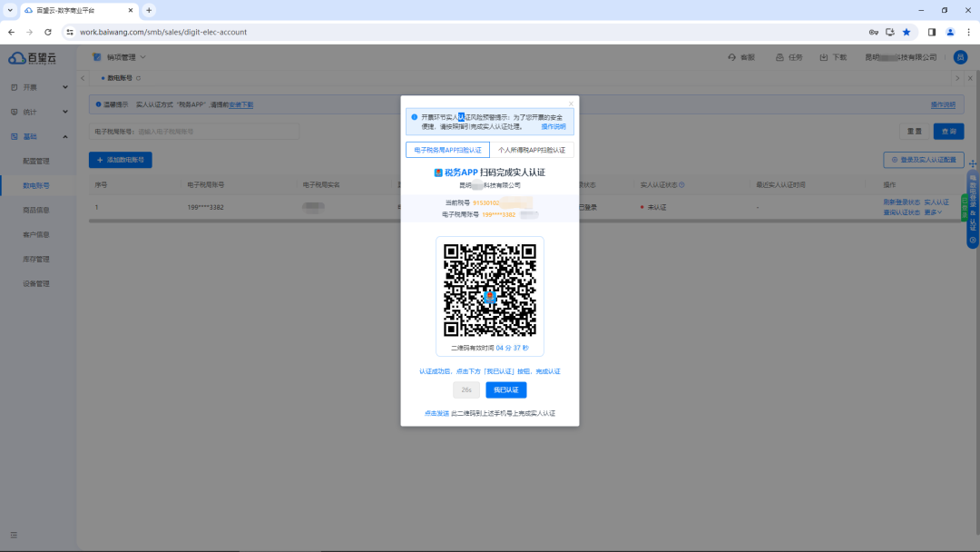
Task: Click the 税务APP logo icon in dialog heading
Action: tap(438, 172)
